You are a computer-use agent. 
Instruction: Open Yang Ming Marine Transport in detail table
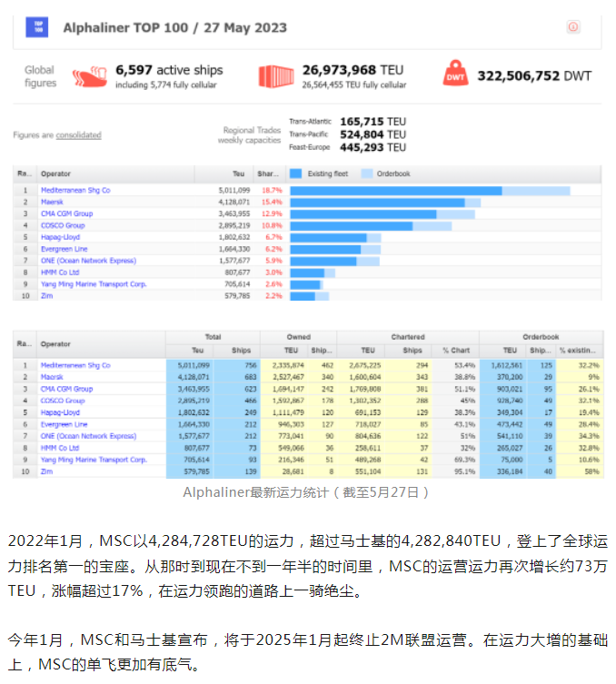click(94, 460)
